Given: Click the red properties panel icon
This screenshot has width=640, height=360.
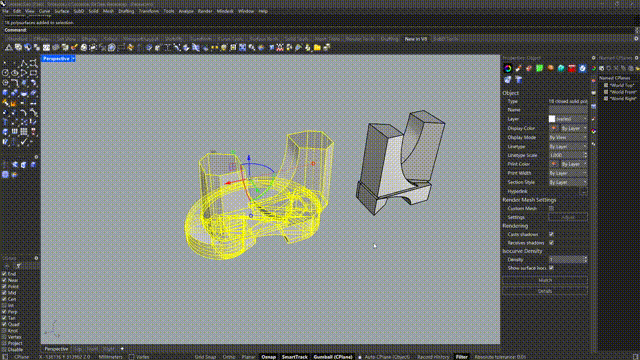Looking at the screenshot, I should [572, 69].
